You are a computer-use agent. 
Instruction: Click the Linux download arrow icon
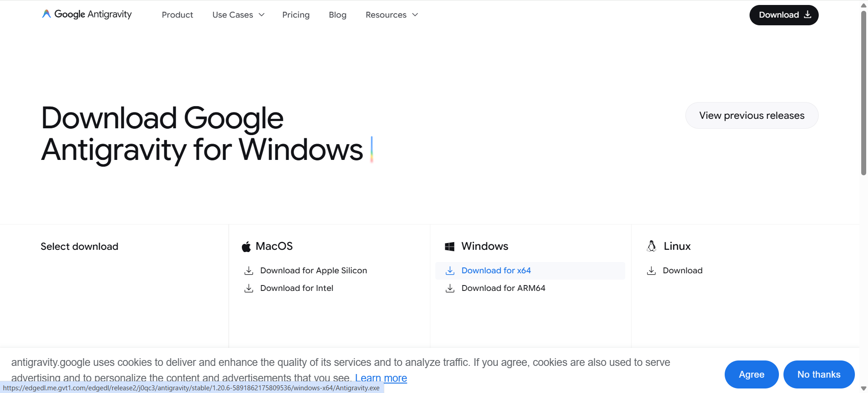point(651,271)
